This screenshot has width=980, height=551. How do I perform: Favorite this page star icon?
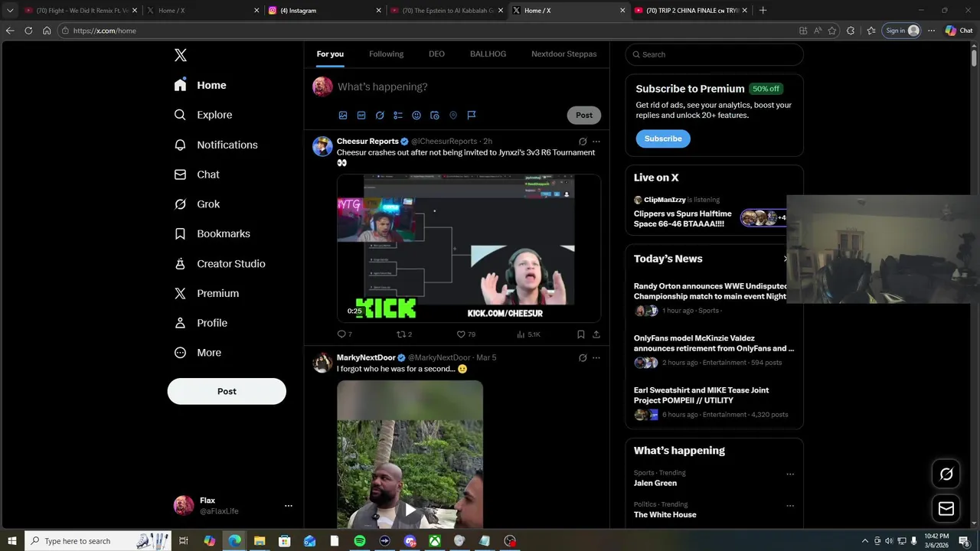(832, 31)
